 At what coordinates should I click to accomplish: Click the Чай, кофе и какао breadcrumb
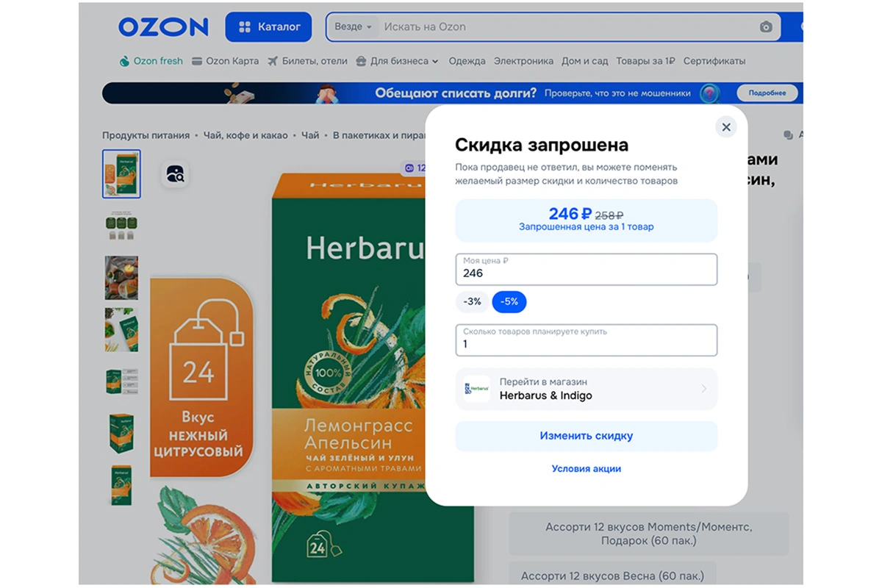pyautogui.click(x=247, y=135)
